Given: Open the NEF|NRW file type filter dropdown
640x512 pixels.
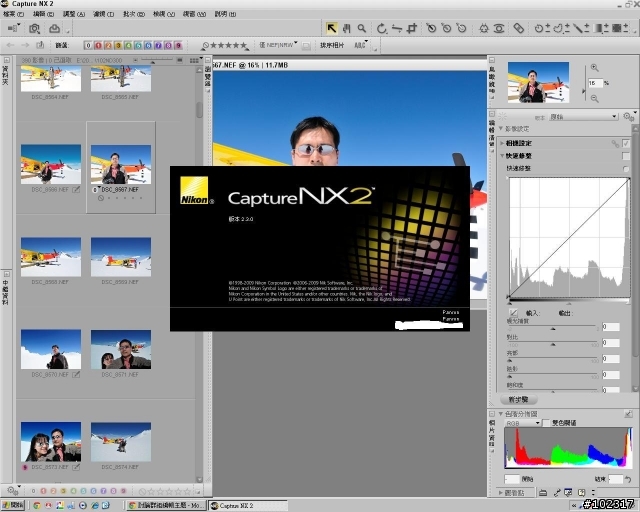Looking at the screenshot, I should pos(278,45).
